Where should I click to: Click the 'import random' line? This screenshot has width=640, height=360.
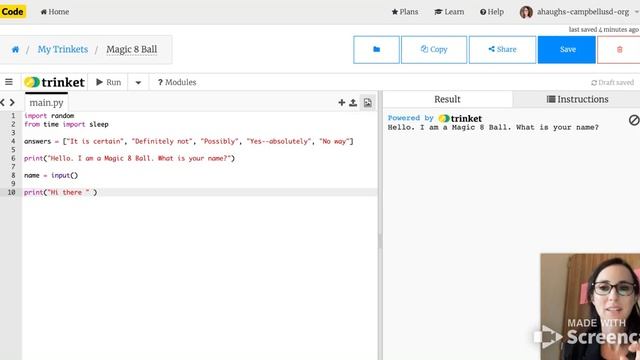point(49,116)
